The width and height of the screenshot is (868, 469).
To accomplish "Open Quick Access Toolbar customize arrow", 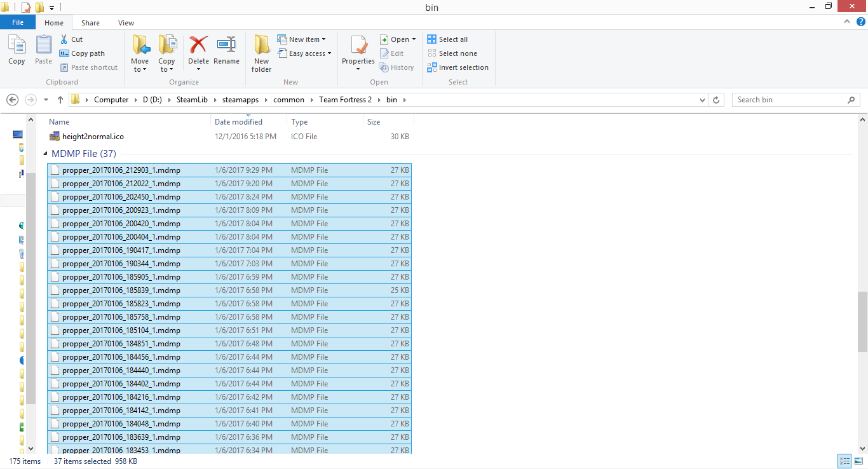I will 51,8.
